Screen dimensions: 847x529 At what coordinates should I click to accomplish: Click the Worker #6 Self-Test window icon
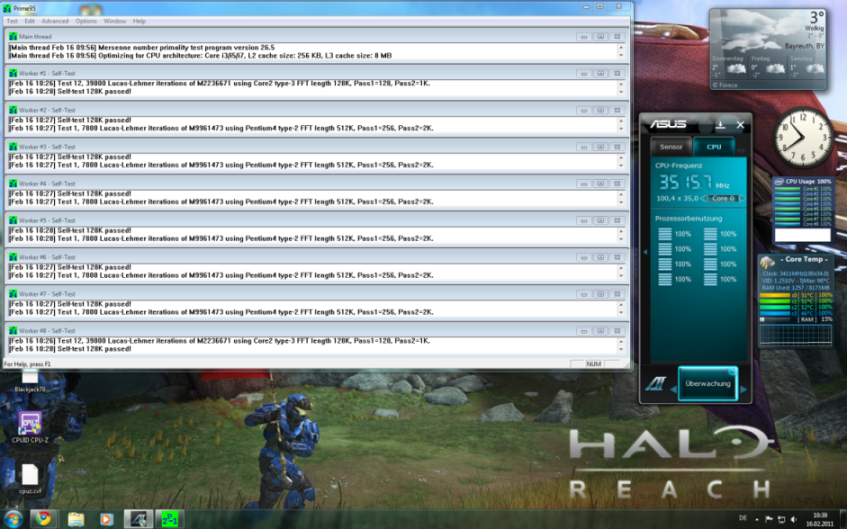pyautogui.click(x=13, y=257)
